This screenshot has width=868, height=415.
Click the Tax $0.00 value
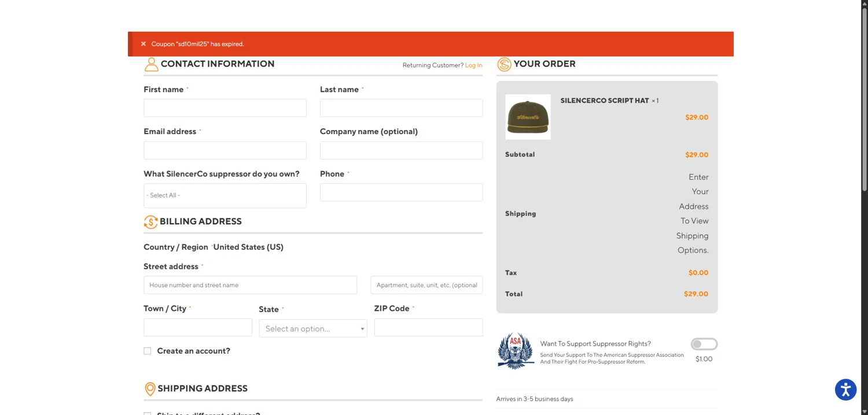click(698, 272)
